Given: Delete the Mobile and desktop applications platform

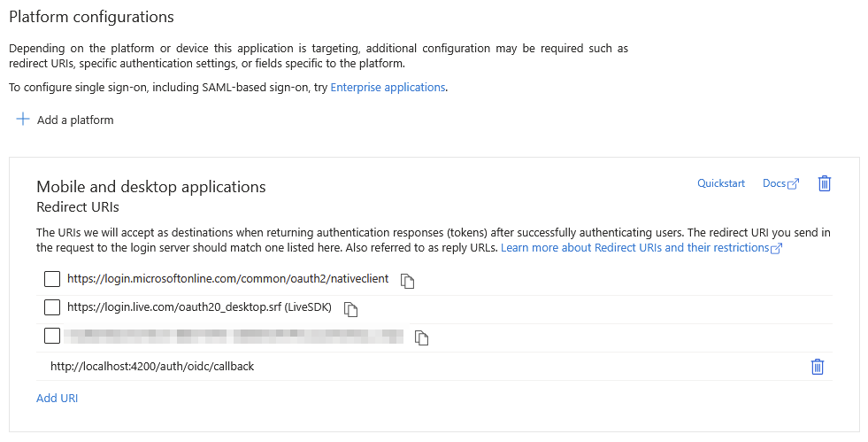Looking at the screenshot, I should click(825, 183).
